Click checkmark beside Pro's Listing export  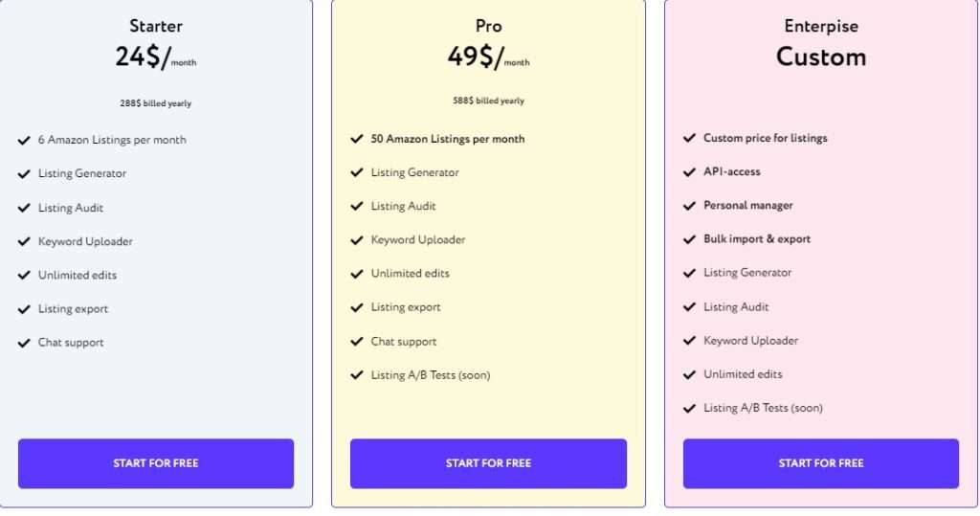click(x=357, y=307)
